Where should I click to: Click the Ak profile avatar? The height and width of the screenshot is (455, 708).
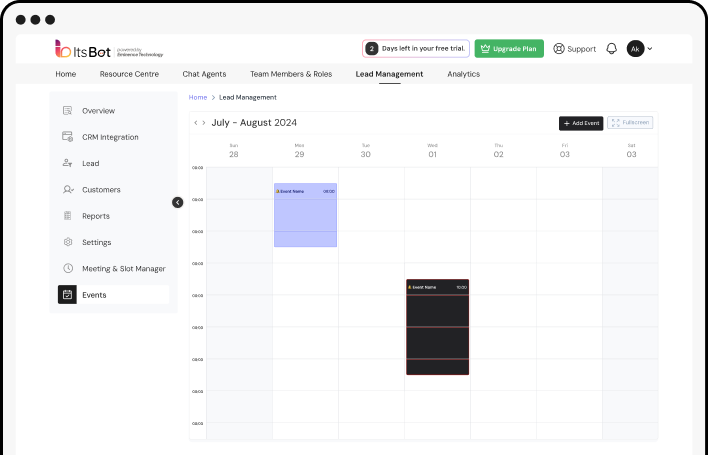635,49
